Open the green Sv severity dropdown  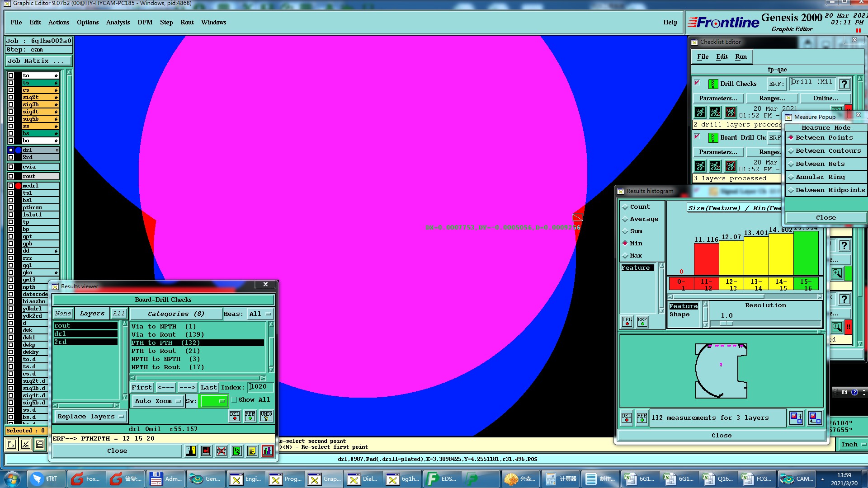pyautogui.click(x=213, y=401)
